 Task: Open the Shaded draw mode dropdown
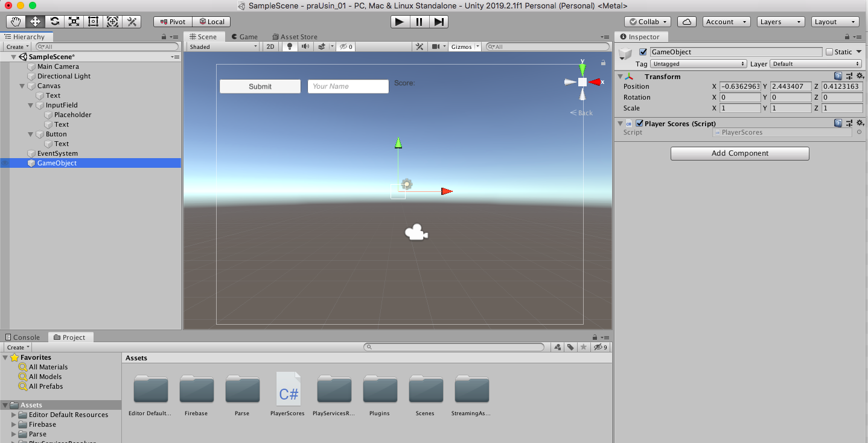coord(223,46)
